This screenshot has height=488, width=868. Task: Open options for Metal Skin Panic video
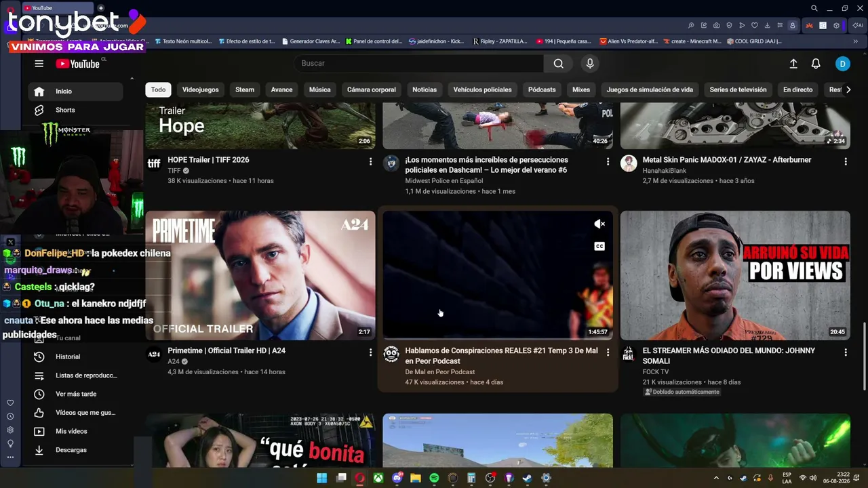(845, 161)
